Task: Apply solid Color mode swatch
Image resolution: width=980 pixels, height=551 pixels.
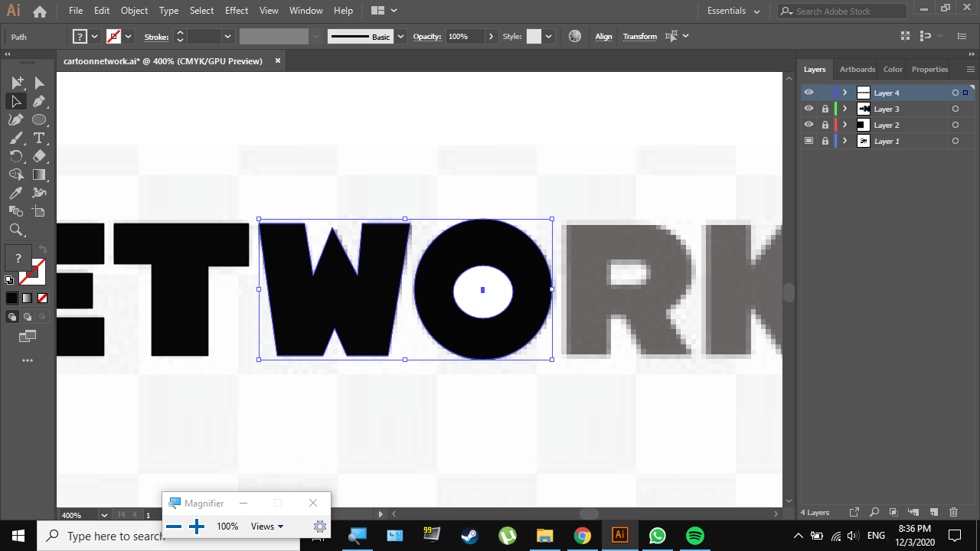Action: click(12, 298)
